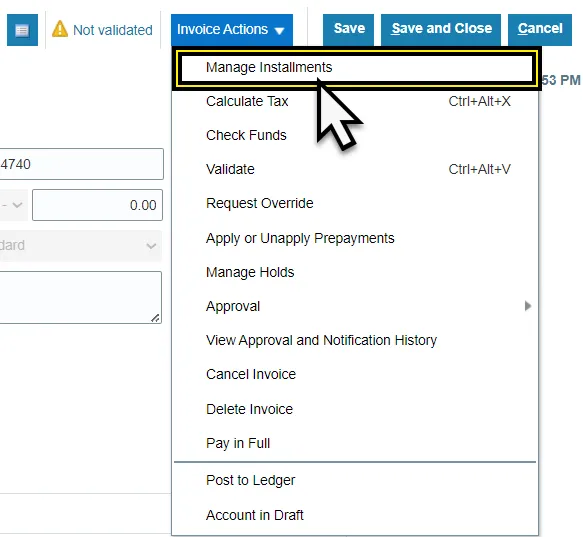Select View Approval and Notification History
This screenshot has height=537, width=583.
coord(355,340)
